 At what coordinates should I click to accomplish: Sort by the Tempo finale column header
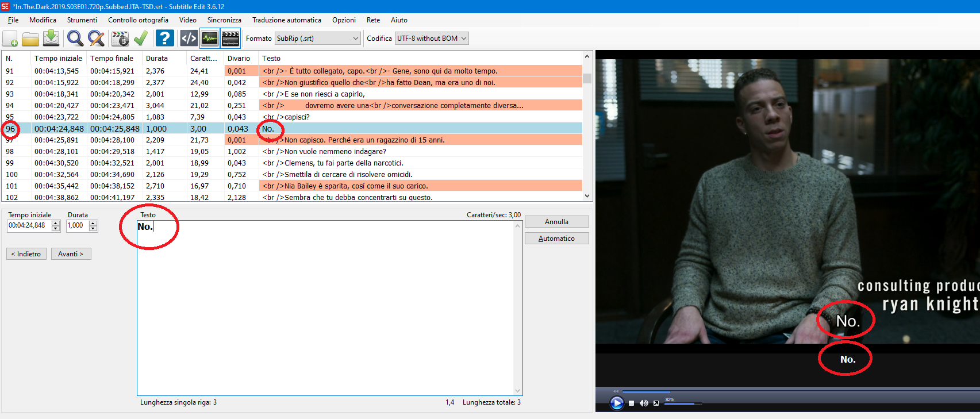tap(116, 59)
